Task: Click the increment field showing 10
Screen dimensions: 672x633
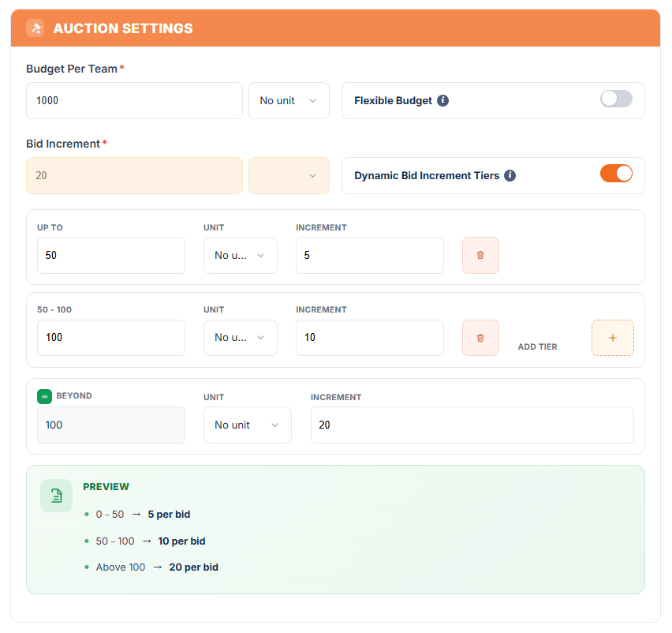Action: [x=370, y=338]
